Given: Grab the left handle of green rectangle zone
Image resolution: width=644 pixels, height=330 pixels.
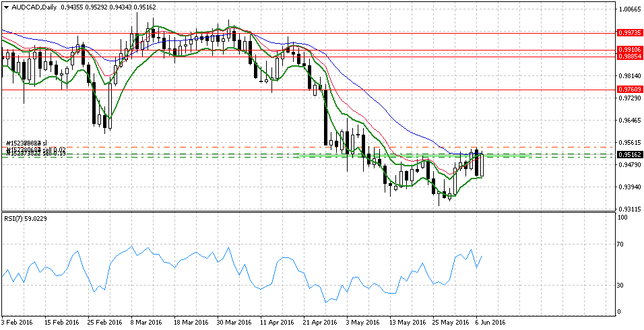Looking at the screenshot, I should click(x=299, y=156).
